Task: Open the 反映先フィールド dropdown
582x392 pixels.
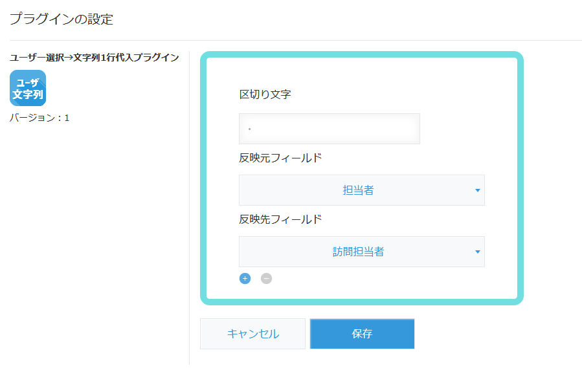Action: [x=361, y=252]
